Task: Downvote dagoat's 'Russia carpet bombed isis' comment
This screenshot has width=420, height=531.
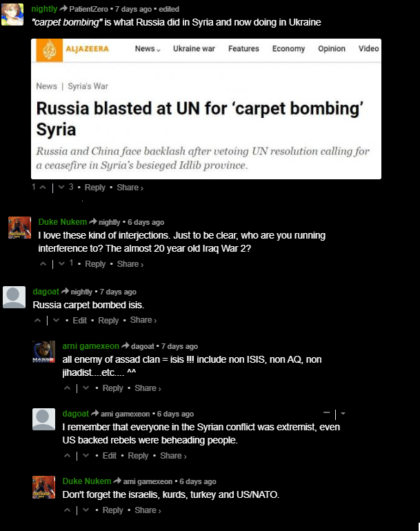Action: point(57,321)
